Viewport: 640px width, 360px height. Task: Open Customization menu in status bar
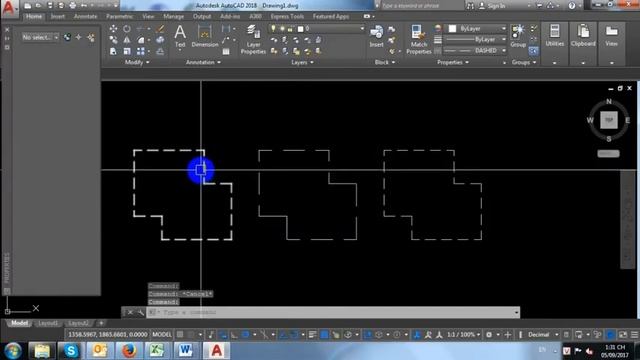coord(635,335)
